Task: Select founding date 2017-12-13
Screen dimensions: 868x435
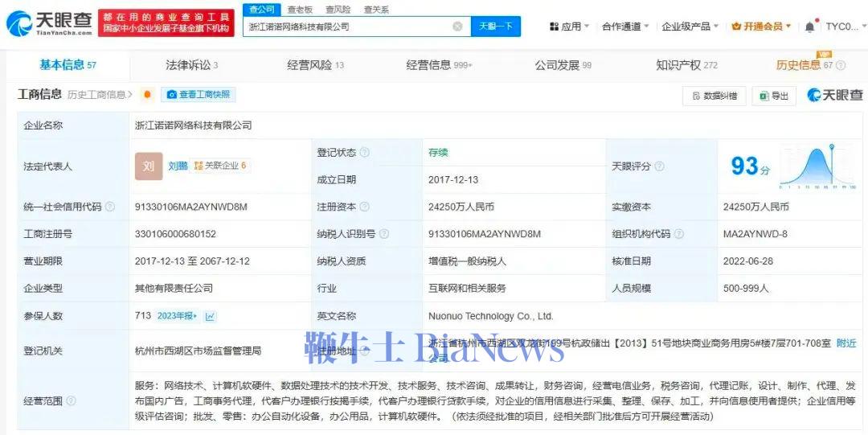Action: tap(453, 179)
